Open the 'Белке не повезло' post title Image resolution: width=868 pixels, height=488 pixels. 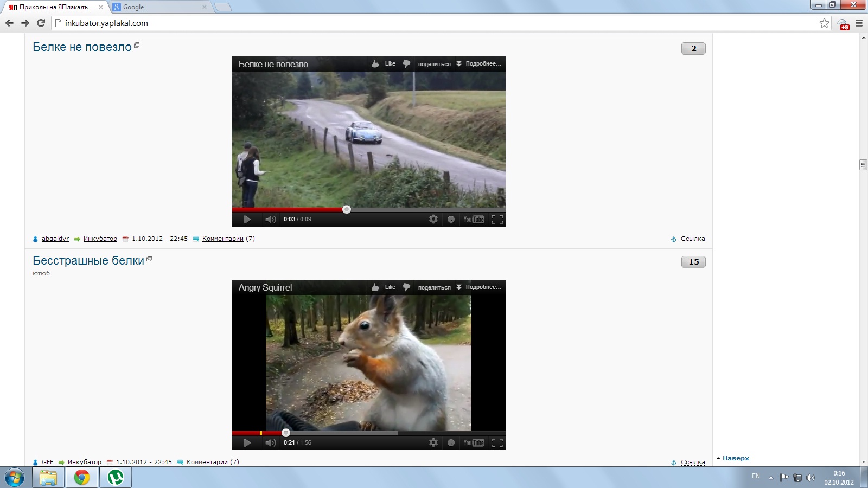[82, 47]
